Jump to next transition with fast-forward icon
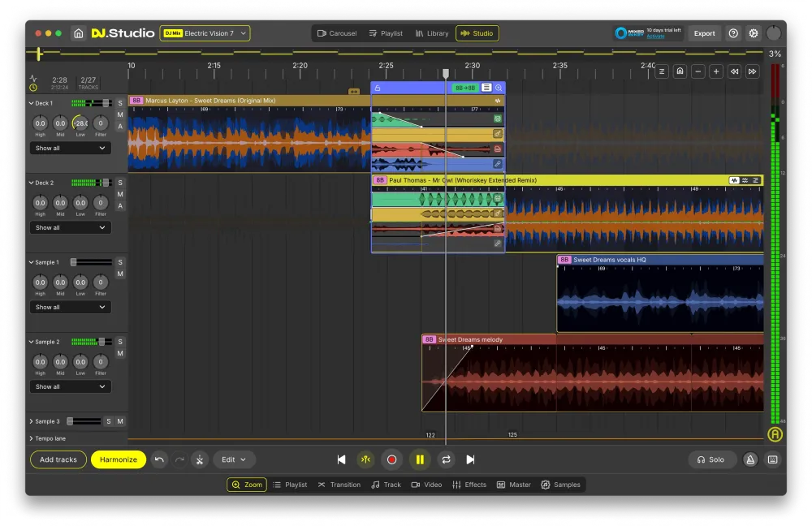812x526 pixels. point(753,71)
